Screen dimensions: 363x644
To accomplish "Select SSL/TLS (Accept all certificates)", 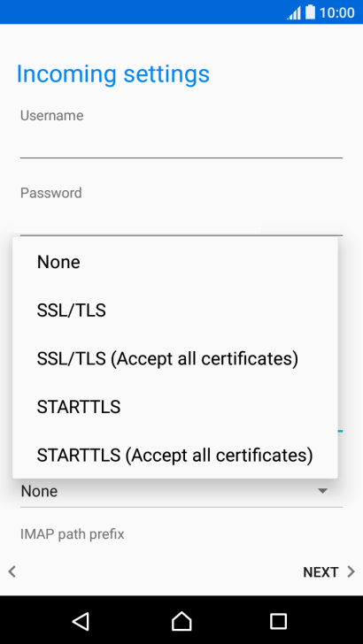I will coord(175,358).
